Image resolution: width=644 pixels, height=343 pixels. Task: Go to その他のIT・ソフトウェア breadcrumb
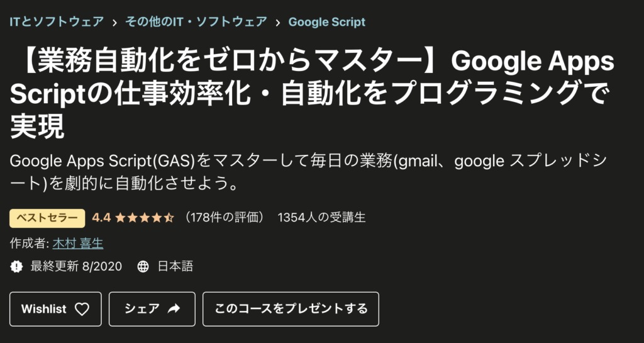pyautogui.click(x=196, y=22)
